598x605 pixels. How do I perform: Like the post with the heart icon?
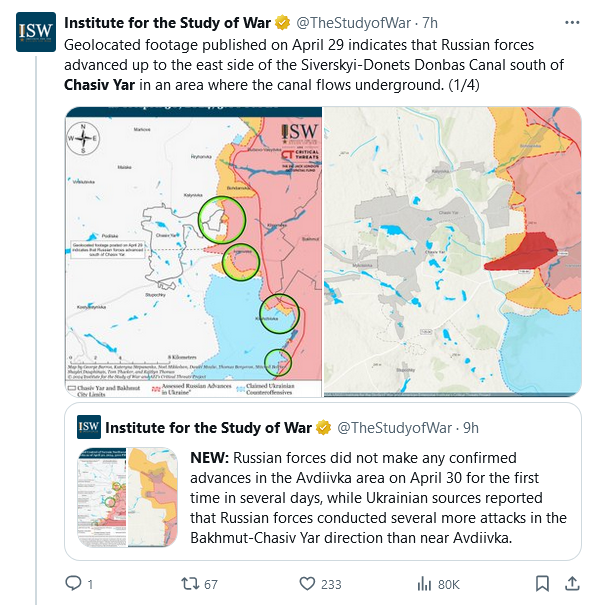point(307,583)
